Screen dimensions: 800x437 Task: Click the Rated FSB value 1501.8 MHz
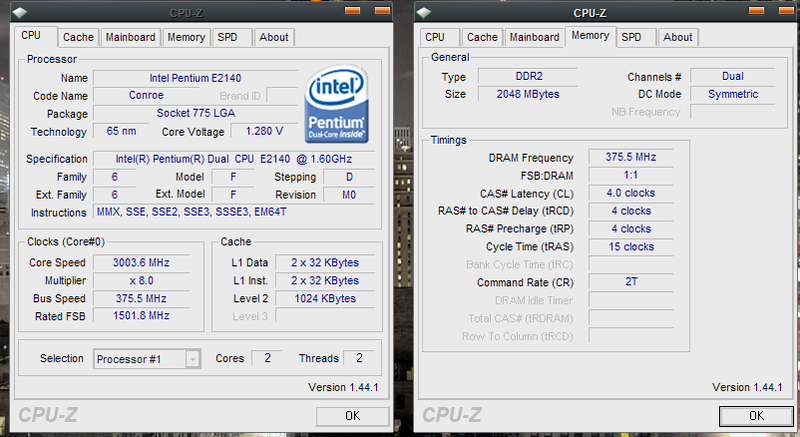tap(141, 316)
